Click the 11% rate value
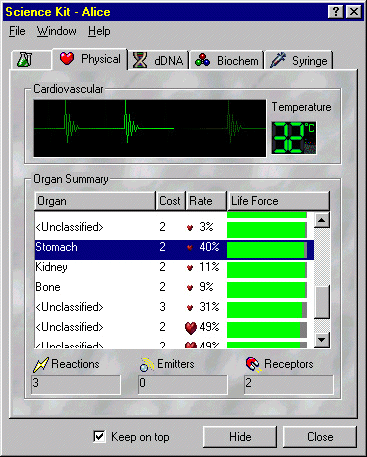Image resolution: width=367 pixels, height=457 pixels. (209, 267)
